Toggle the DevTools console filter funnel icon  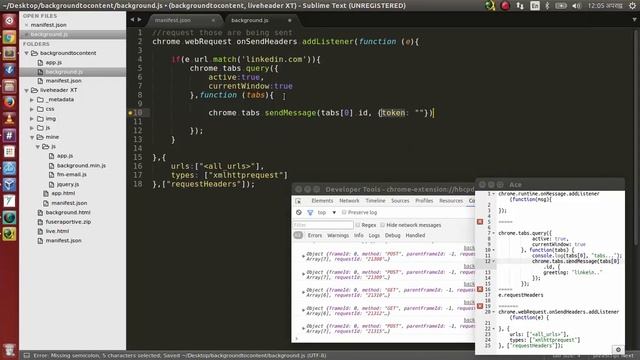click(310, 213)
